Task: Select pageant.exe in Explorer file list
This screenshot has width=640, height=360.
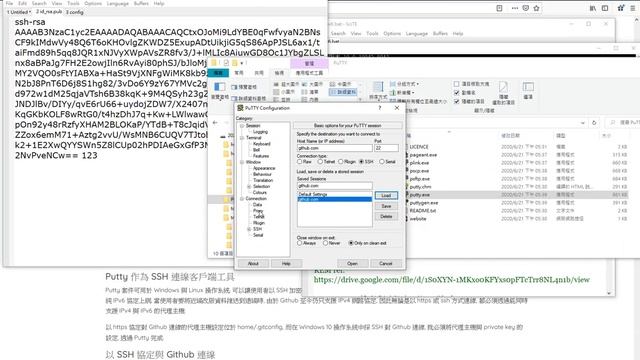Action: point(423,155)
